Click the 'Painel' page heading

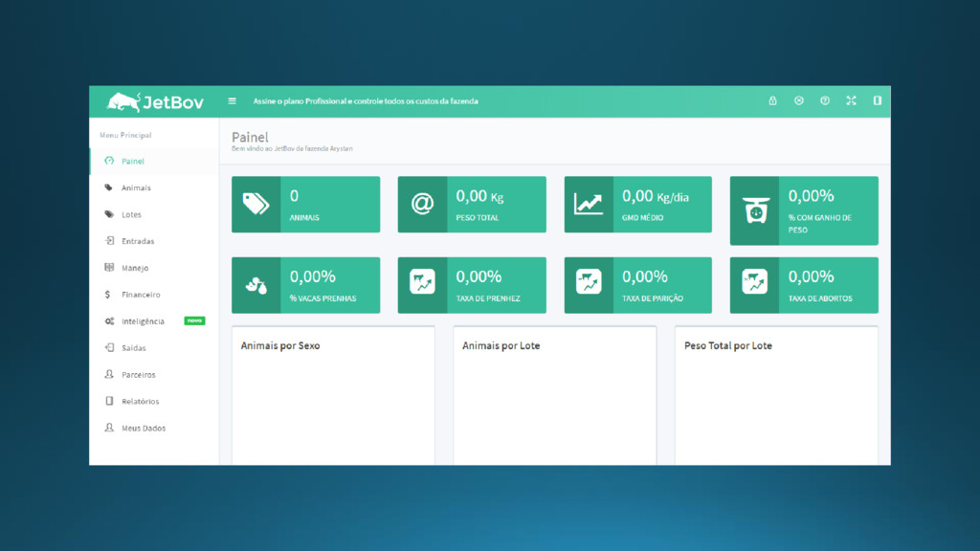coord(250,137)
